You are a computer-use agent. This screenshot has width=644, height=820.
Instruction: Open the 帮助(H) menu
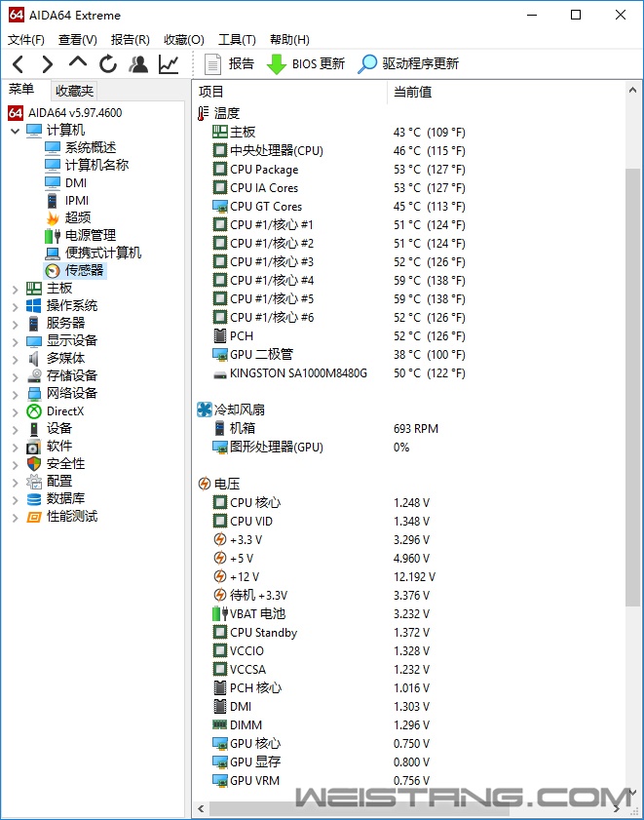(289, 40)
